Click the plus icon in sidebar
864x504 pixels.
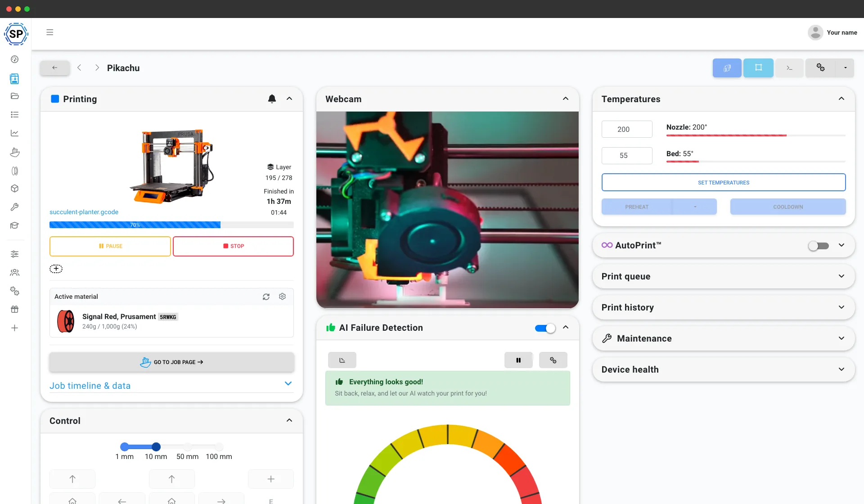click(x=14, y=328)
